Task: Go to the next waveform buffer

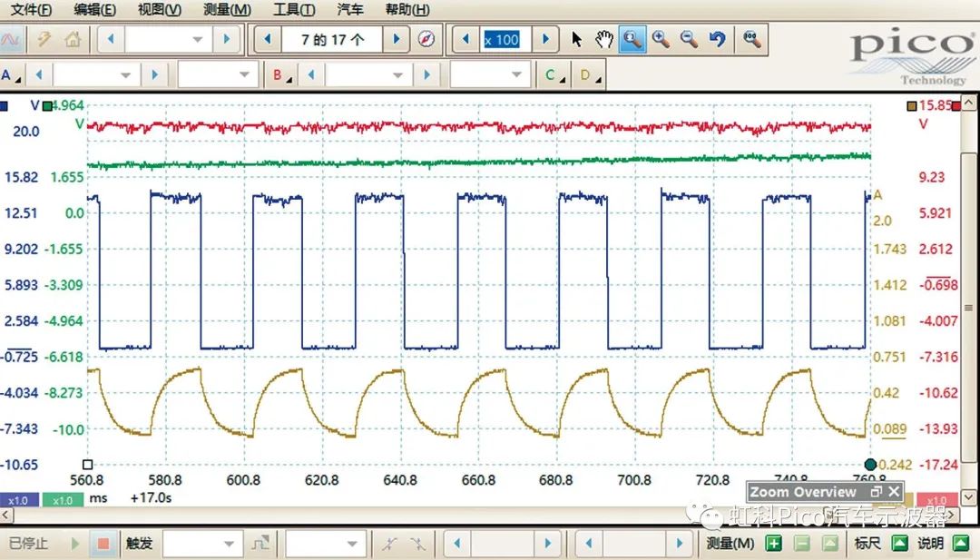Action: [397, 39]
